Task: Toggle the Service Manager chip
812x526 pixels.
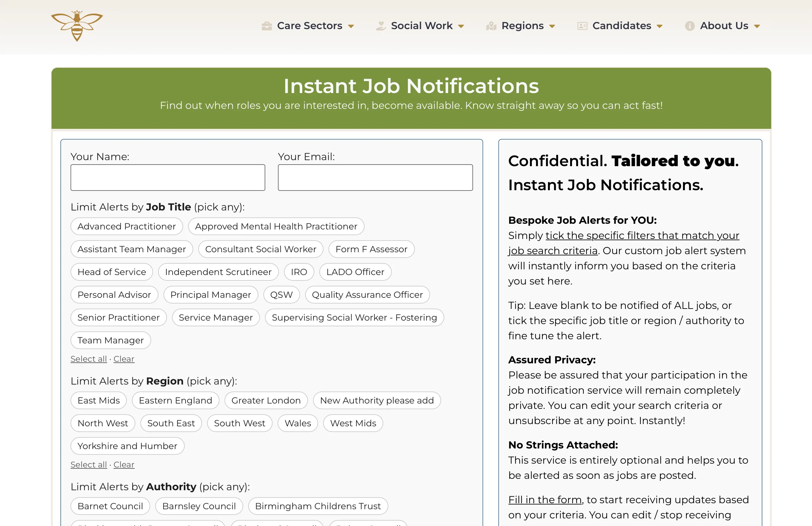Action: pyautogui.click(x=216, y=318)
